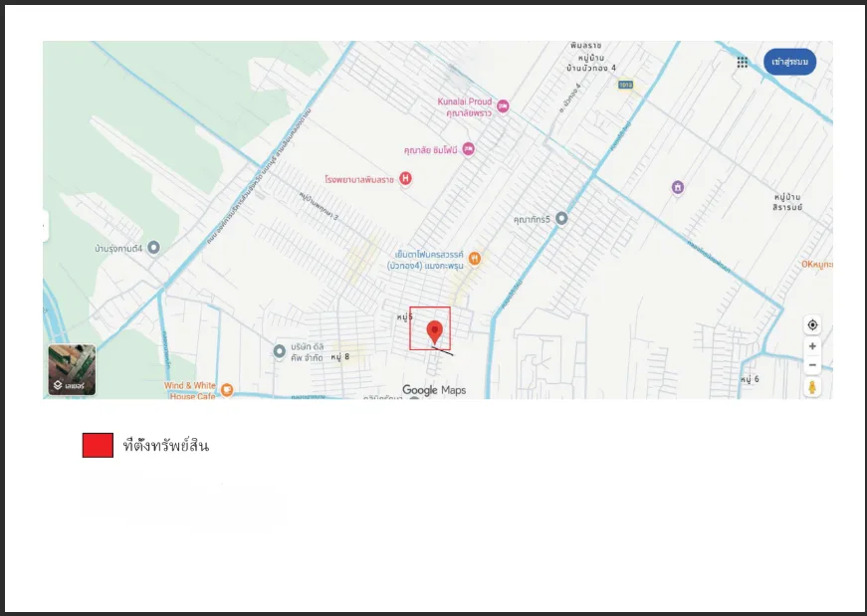Open the Google apps grid
This screenshot has width=867, height=616.
coord(742,62)
